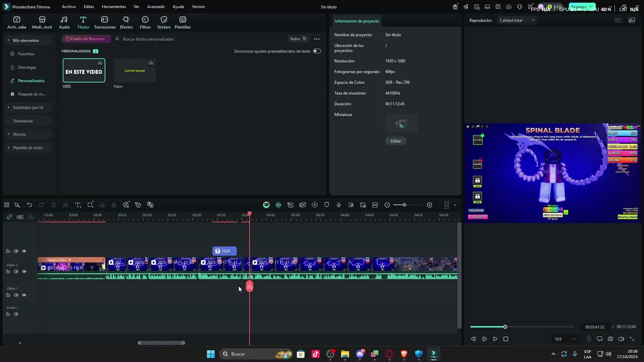This screenshot has height=362, width=644.
Task: Click the Exportar button
Action: click(x=582, y=7)
